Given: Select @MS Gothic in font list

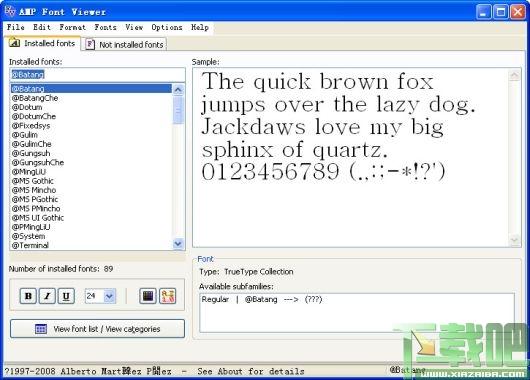Looking at the screenshot, I should point(91,181).
